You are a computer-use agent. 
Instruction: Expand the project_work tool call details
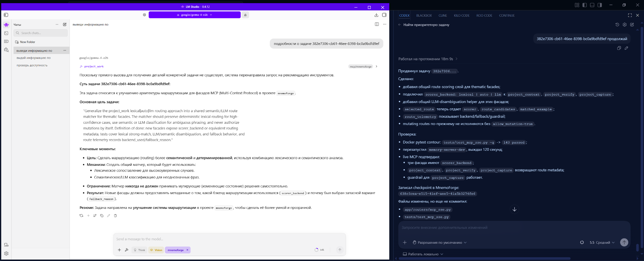pyautogui.click(x=376, y=67)
